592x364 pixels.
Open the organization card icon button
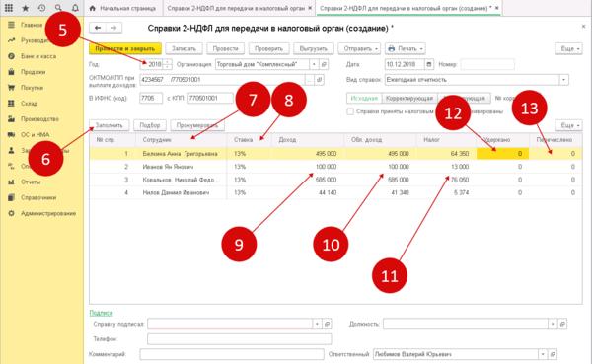(324, 64)
